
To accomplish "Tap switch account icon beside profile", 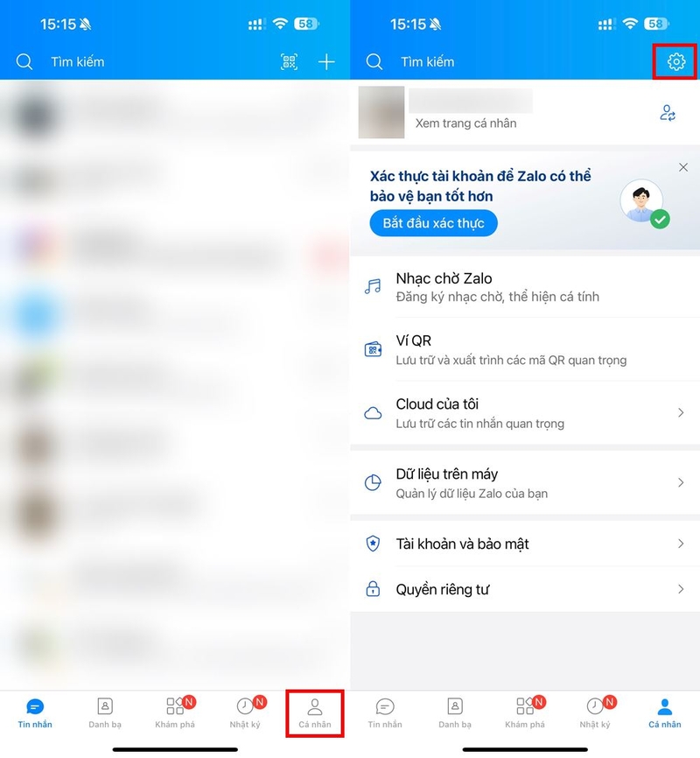I will tap(668, 113).
